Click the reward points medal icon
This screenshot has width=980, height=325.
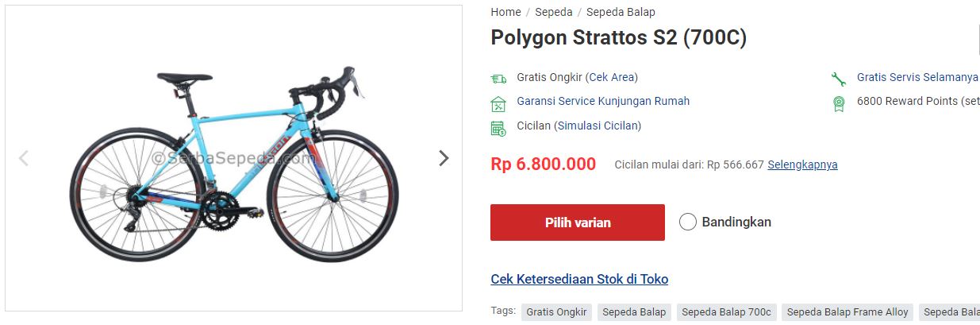839,103
